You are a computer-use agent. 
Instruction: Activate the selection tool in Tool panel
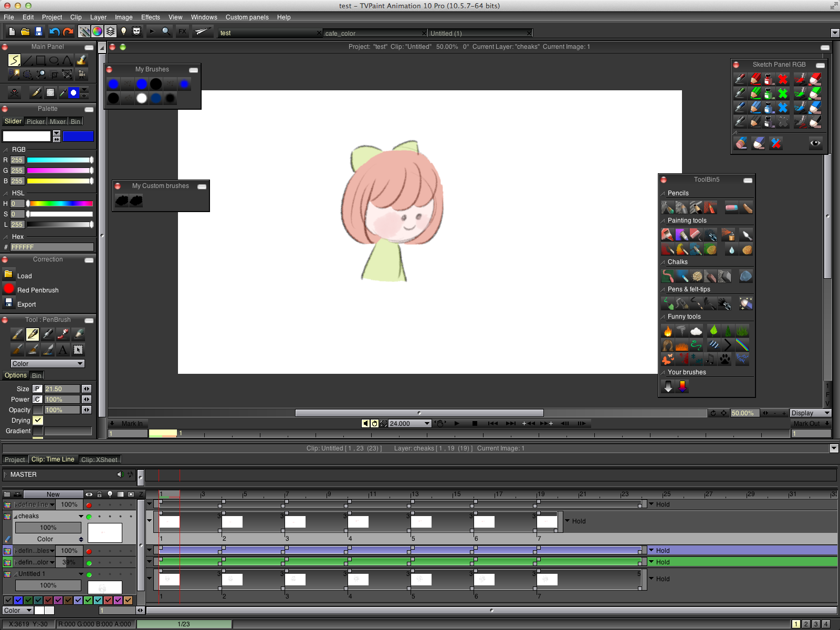pos(78,350)
